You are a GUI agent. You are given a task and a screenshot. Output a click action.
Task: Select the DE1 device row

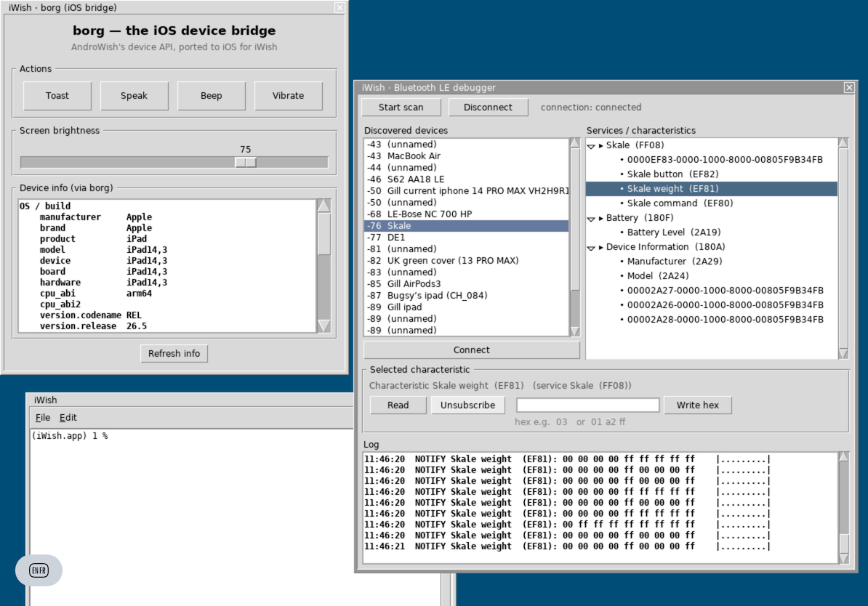point(466,238)
